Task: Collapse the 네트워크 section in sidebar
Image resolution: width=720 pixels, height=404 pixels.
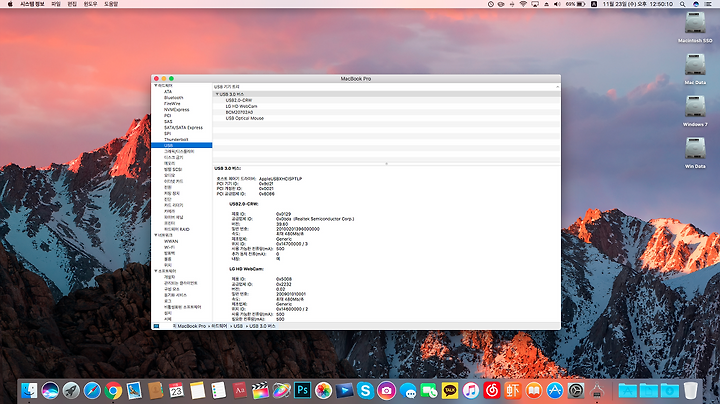Action: (x=156, y=235)
